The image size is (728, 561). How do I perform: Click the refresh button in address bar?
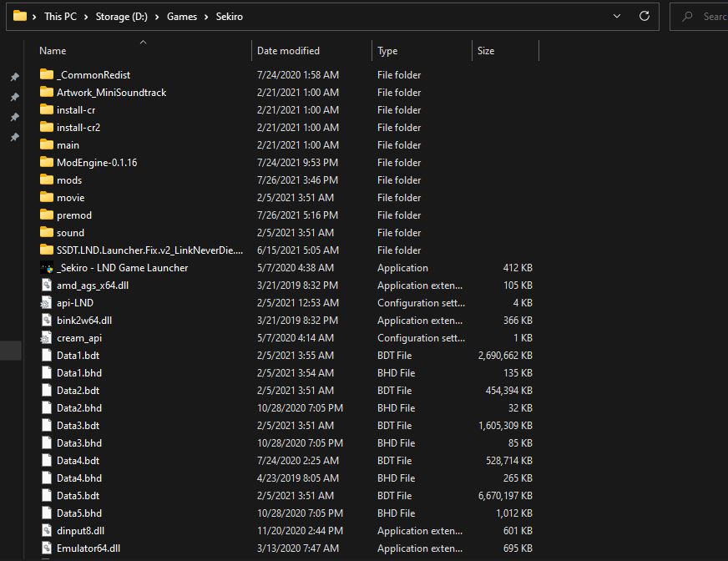coord(644,16)
